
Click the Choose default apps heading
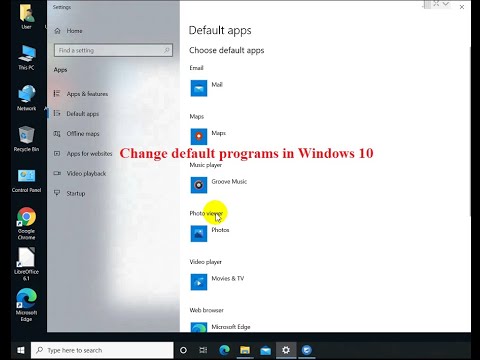(x=227, y=50)
